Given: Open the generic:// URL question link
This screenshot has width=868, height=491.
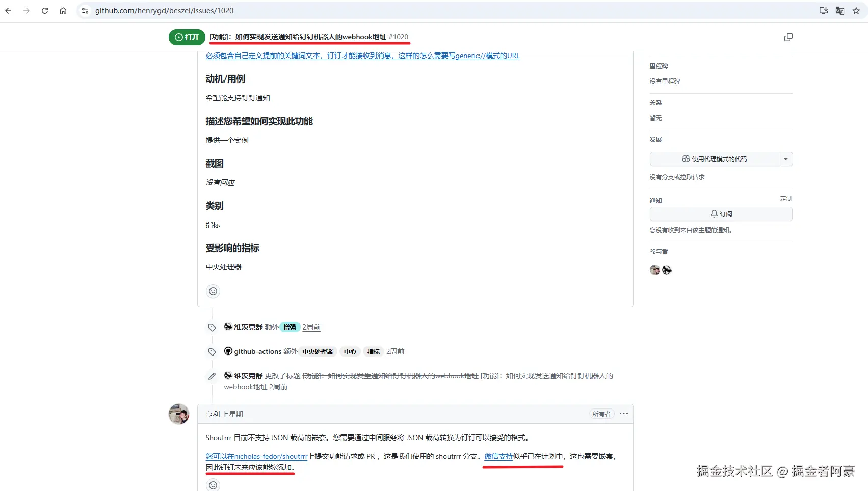Looking at the screenshot, I should click(362, 56).
